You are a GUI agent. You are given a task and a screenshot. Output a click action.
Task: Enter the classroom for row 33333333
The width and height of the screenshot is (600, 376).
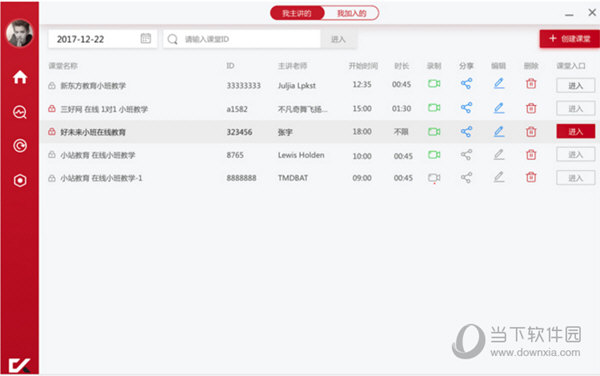pos(576,85)
